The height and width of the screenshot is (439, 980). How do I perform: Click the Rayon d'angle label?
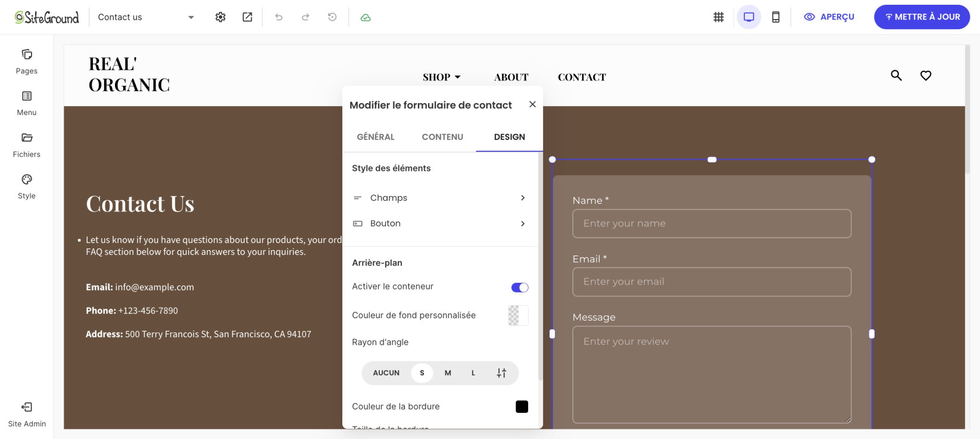coord(380,343)
